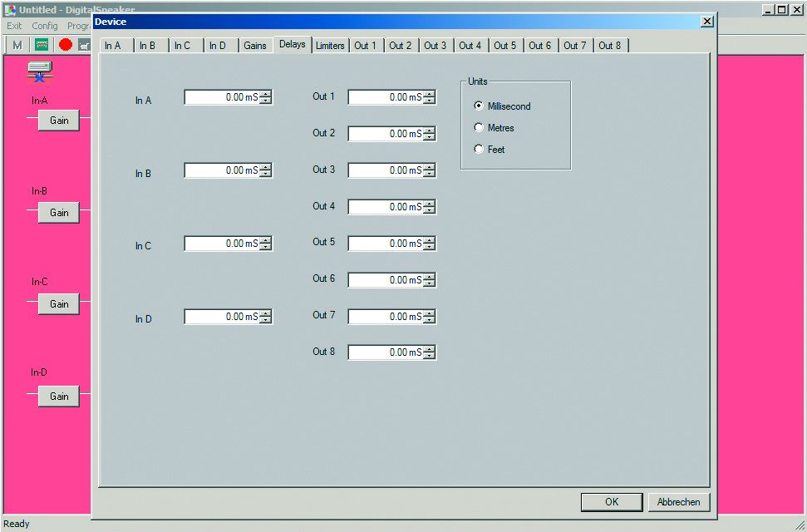807x532 pixels.
Task: Switch to the Out 2 tab
Action: 401,46
